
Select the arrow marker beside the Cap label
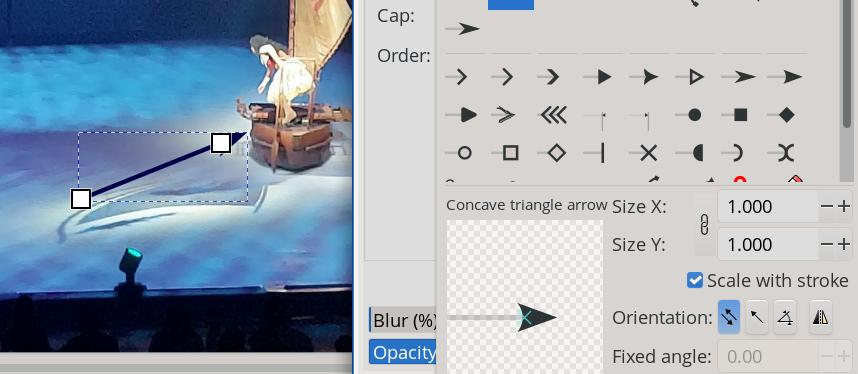(x=462, y=28)
